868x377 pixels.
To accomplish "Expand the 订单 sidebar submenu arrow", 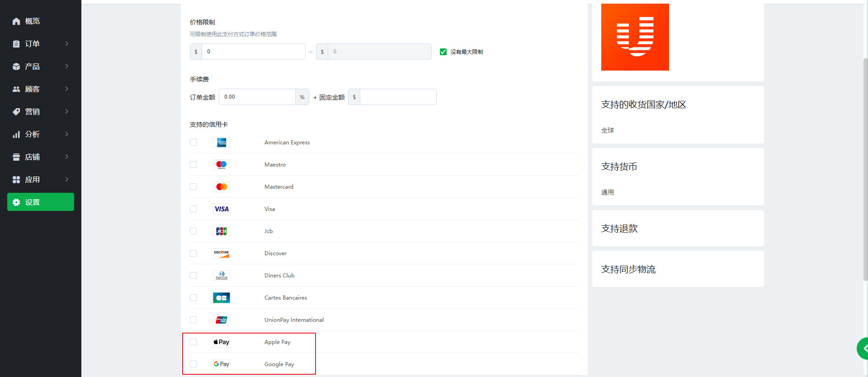I will (67, 43).
